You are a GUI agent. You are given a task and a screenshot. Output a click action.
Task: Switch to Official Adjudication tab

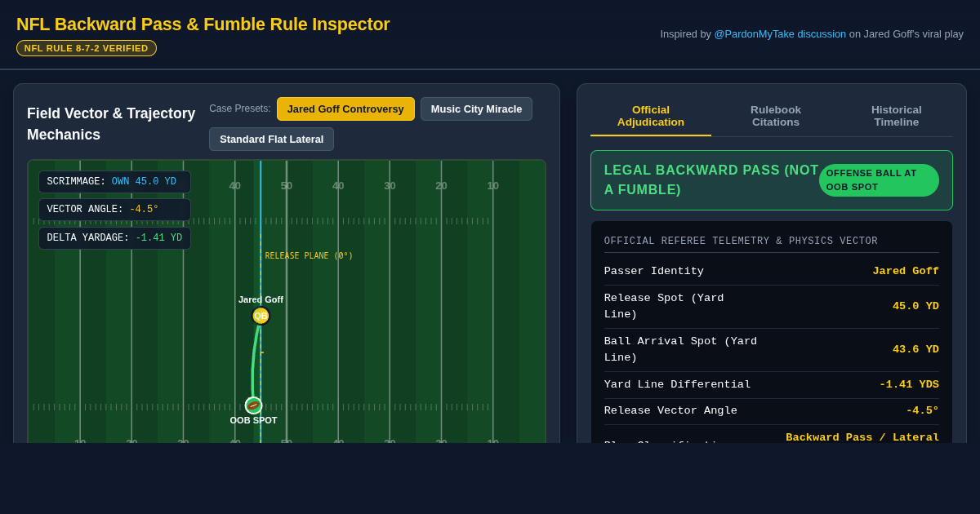651,116
